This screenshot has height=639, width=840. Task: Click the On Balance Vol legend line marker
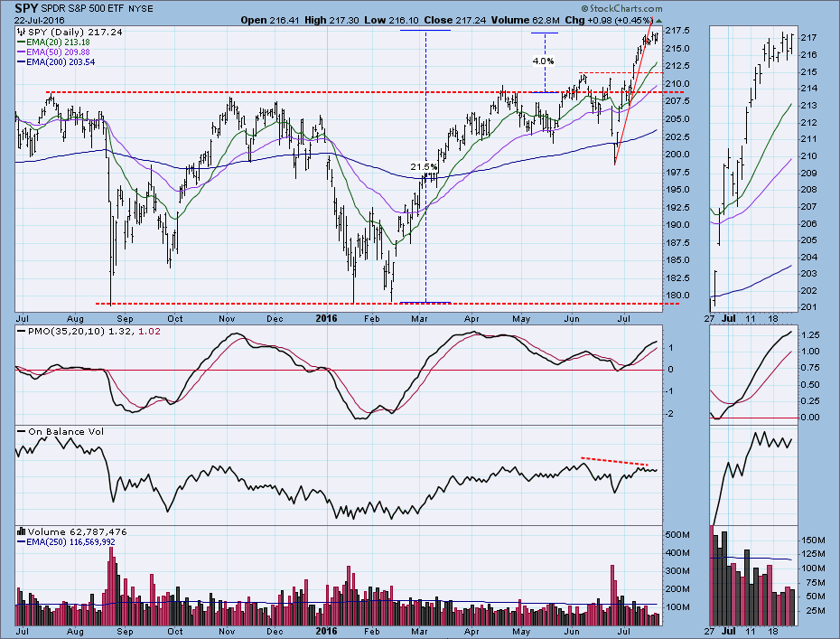pos(22,431)
